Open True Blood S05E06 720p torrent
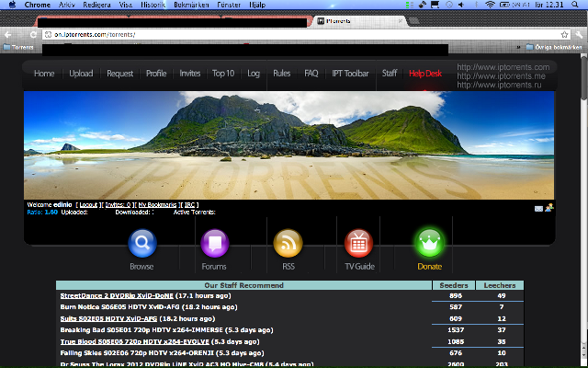Viewport: 588px width, 368px height. point(135,341)
